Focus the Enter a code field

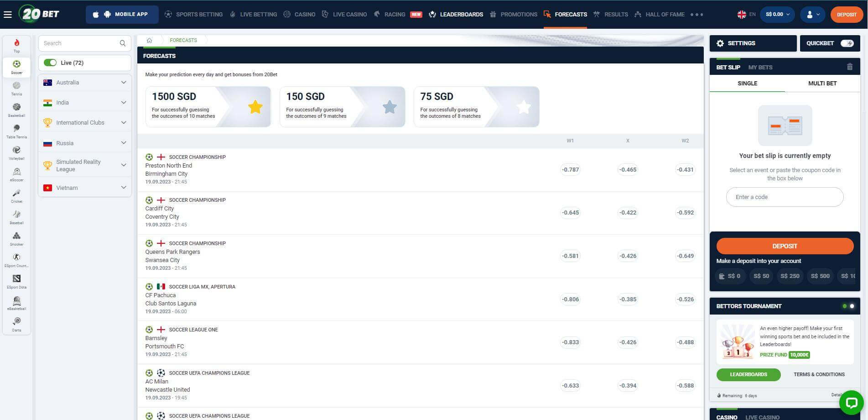[x=785, y=197]
